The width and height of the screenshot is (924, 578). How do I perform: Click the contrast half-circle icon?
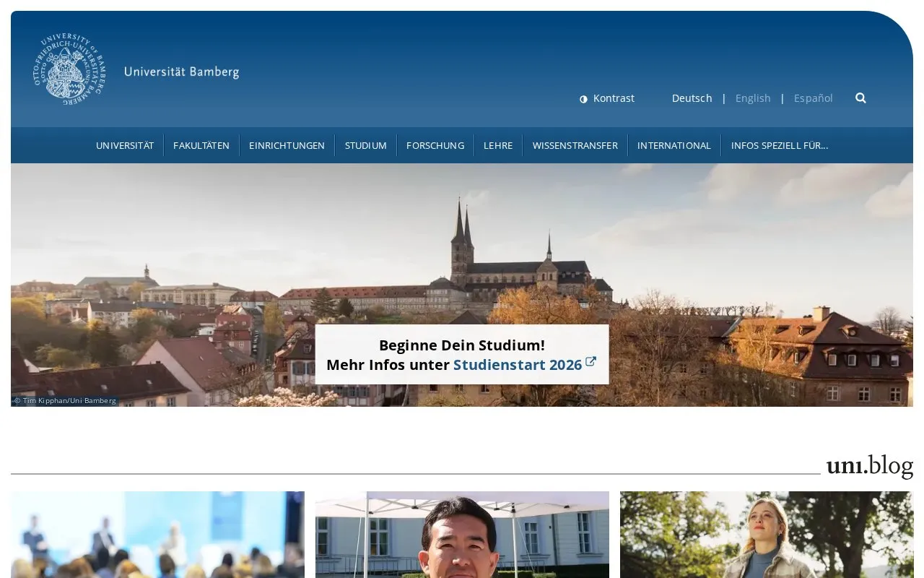tap(583, 99)
